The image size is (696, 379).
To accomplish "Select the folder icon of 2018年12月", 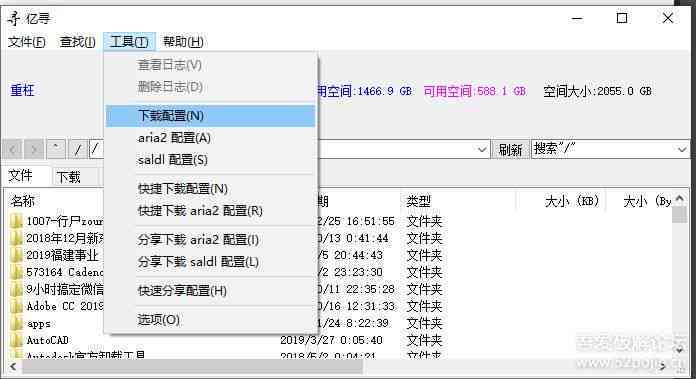I will pyautogui.click(x=16, y=238).
